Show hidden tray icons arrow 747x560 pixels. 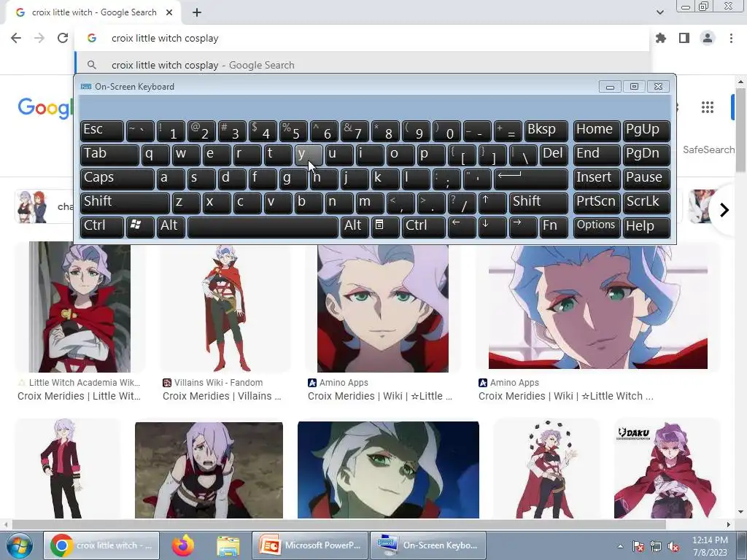(x=620, y=547)
